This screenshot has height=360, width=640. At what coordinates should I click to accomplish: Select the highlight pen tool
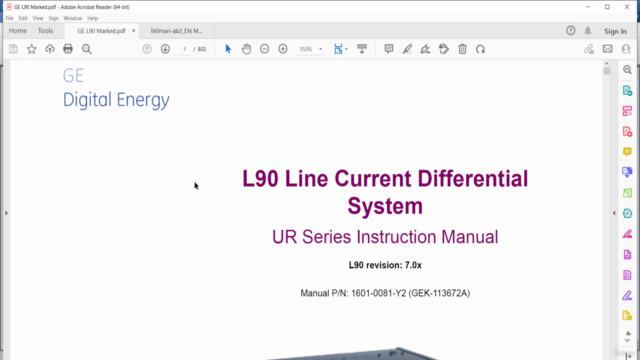point(407,49)
